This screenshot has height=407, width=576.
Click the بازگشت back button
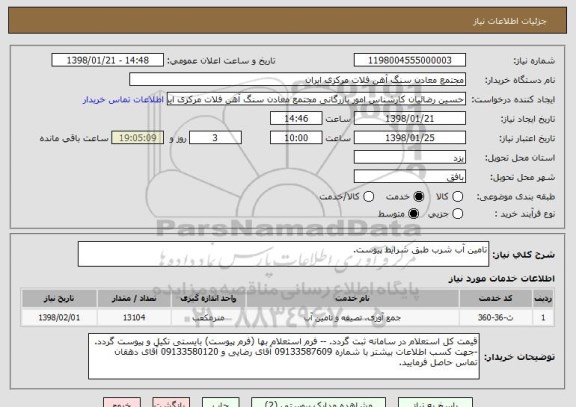tap(171, 402)
